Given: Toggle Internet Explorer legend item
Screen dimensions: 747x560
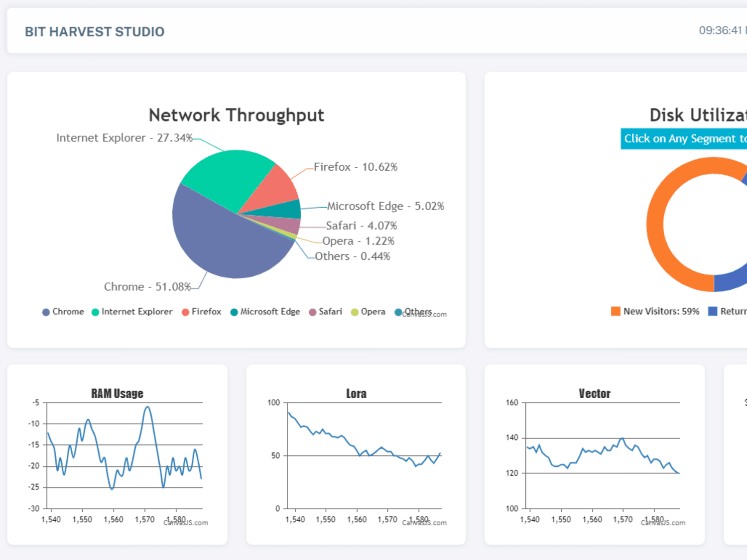Looking at the screenshot, I should click(x=132, y=312).
